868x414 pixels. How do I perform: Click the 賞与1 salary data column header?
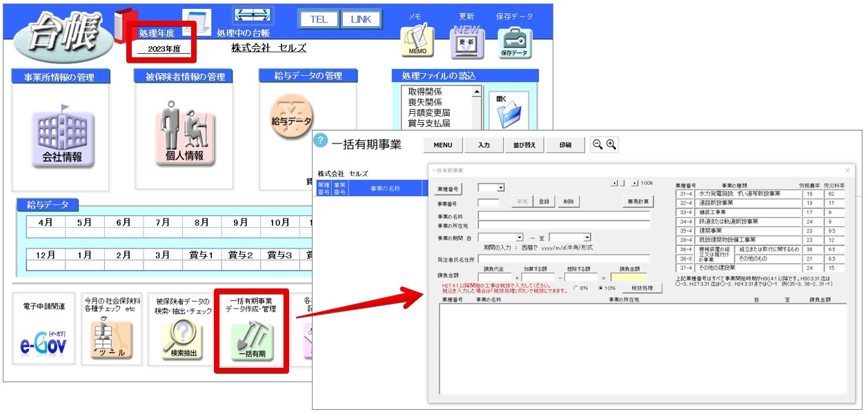(x=201, y=255)
